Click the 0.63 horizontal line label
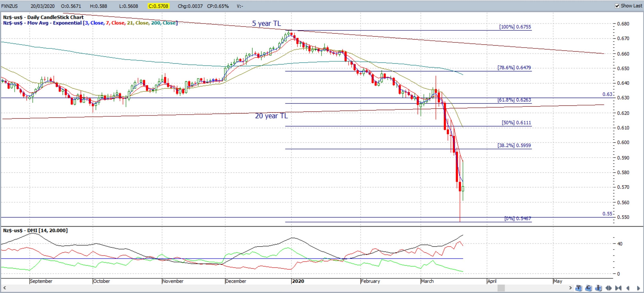Viewport: 644px width, 293px height. click(607, 94)
